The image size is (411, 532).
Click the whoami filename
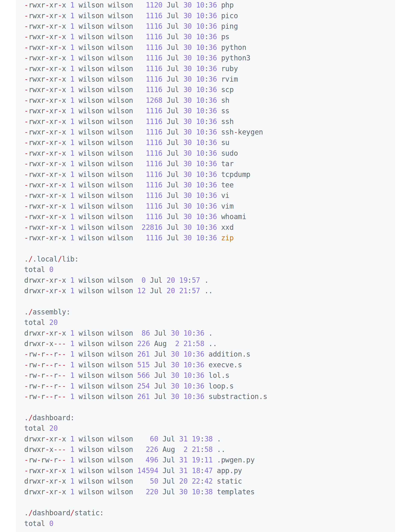(234, 217)
